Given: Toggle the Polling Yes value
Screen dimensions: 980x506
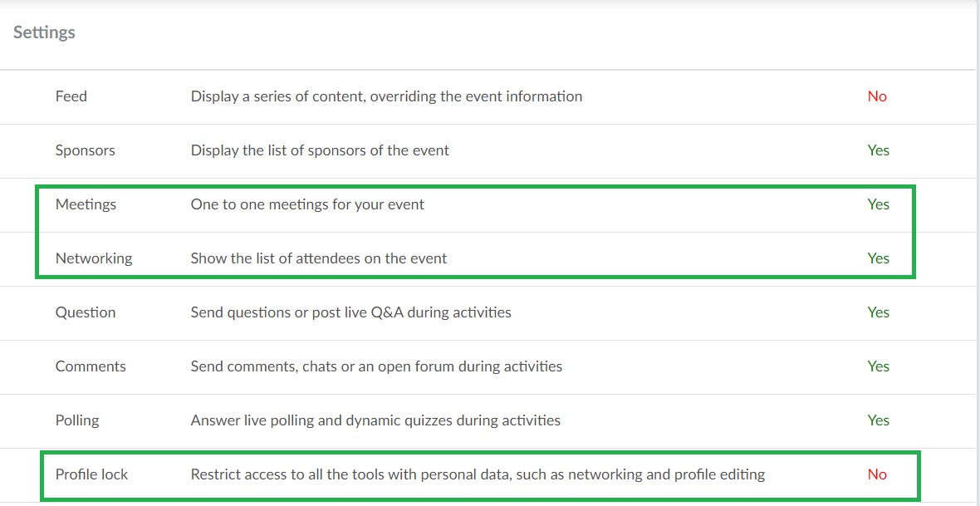Looking at the screenshot, I should [878, 420].
